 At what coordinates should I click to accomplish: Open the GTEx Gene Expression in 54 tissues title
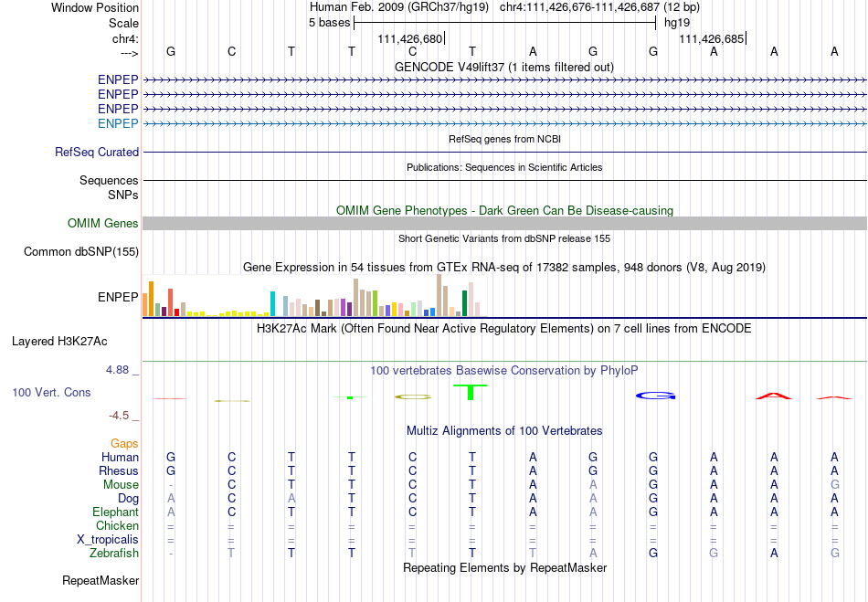coord(504,268)
